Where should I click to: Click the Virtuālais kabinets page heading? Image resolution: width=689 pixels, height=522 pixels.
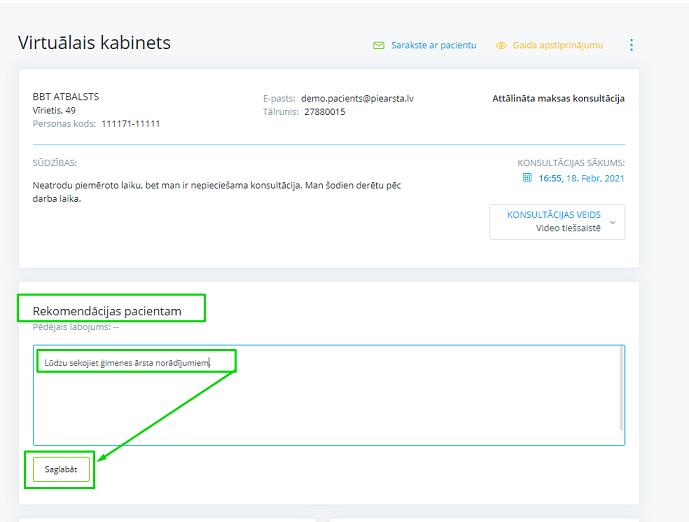94,43
